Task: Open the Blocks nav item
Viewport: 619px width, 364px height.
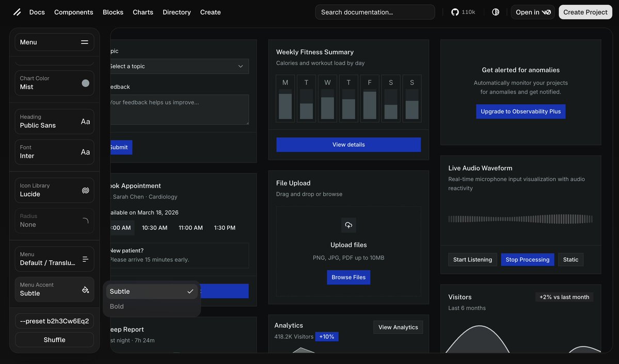Action: [113, 12]
